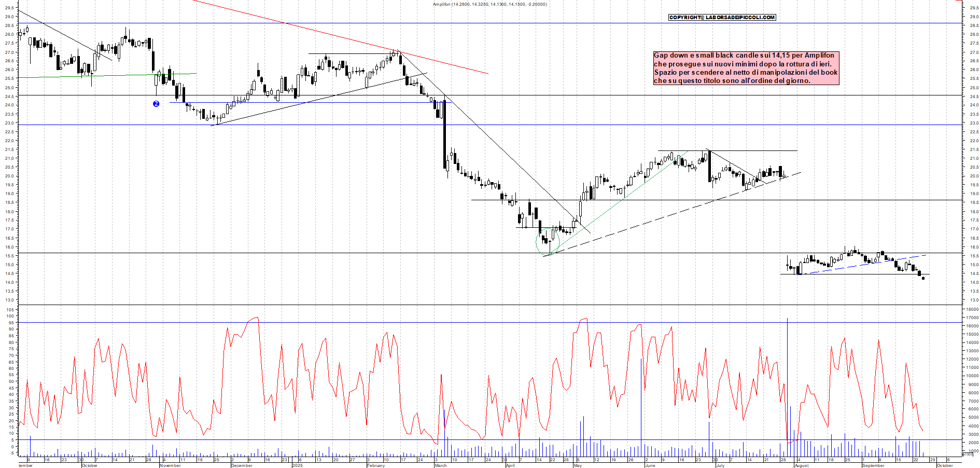
Task: Click the Amplifon chart title with OHLC values
Action: (489, 4)
